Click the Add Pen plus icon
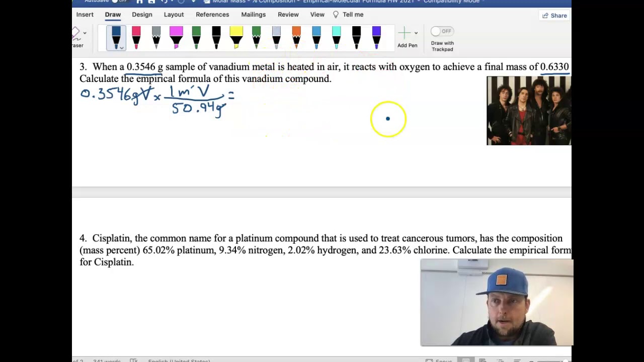This screenshot has width=644, height=362. [404, 33]
